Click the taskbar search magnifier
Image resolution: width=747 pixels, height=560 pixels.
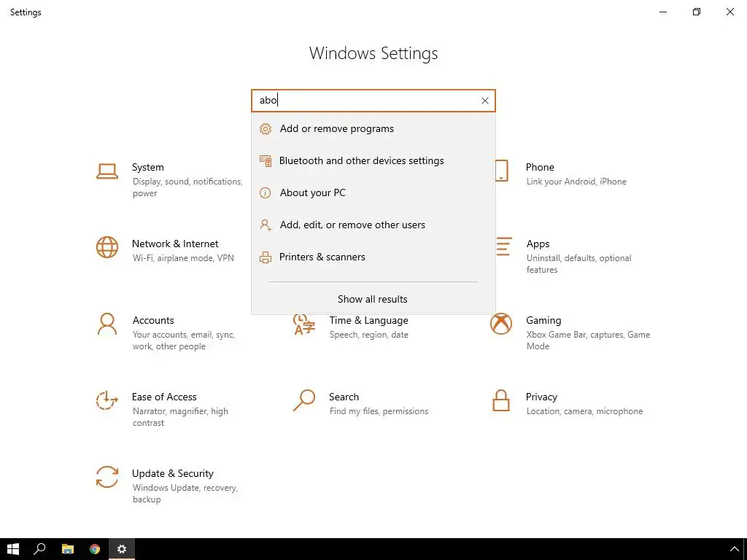[40, 549]
